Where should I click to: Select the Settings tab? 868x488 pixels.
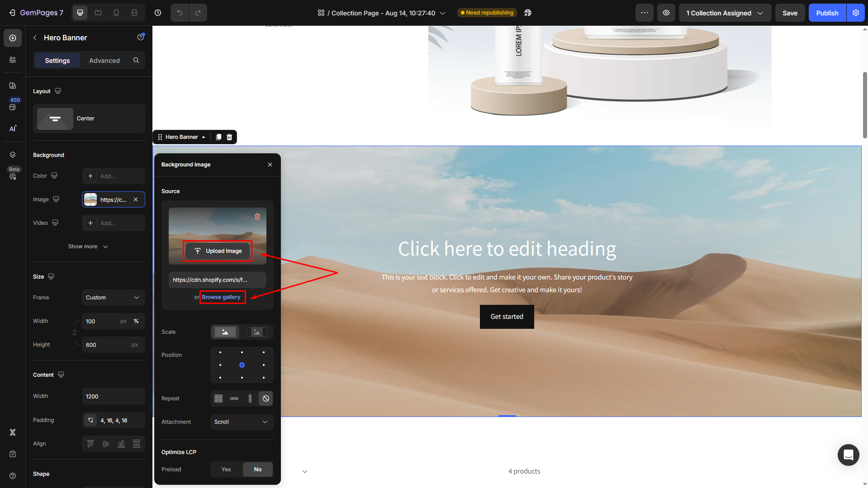tap(57, 61)
